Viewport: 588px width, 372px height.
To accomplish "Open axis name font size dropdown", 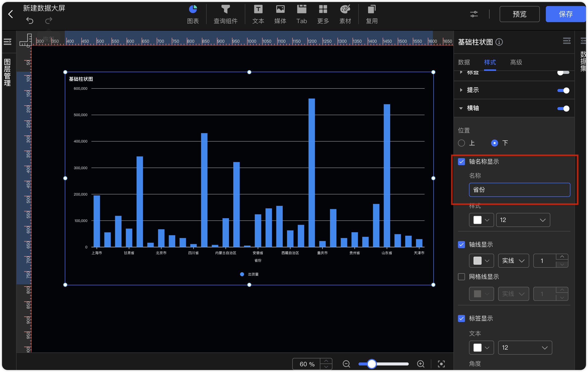I will (x=523, y=220).
